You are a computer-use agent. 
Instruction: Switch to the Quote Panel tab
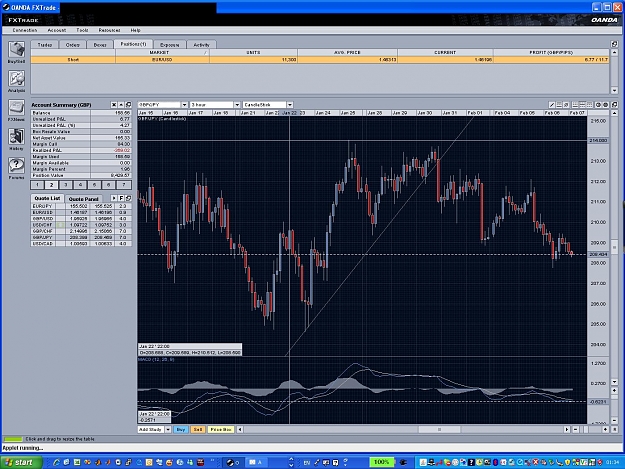[83, 198]
